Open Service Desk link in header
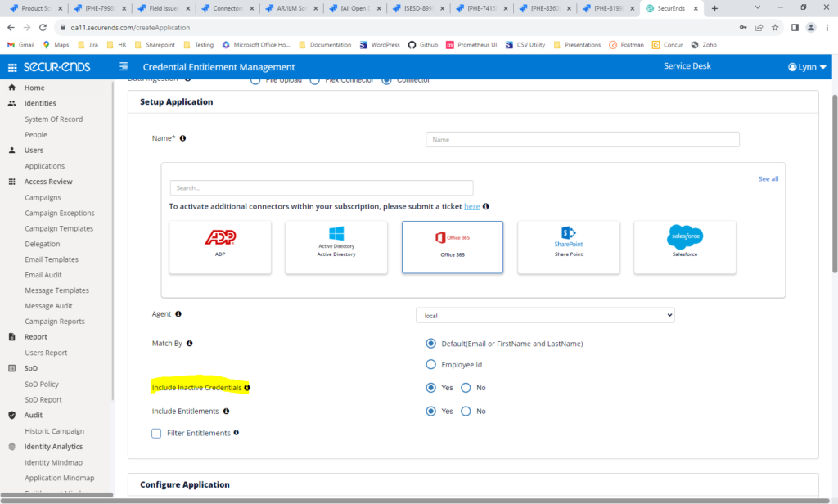 click(x=687, y=66)
